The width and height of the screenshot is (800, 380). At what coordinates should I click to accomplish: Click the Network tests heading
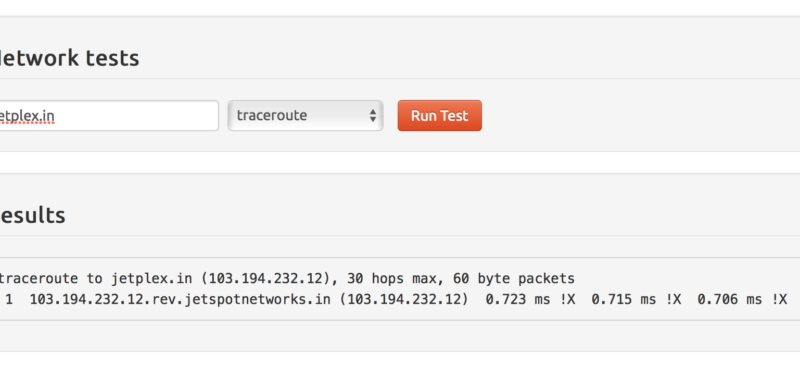[x=69, y=58]
